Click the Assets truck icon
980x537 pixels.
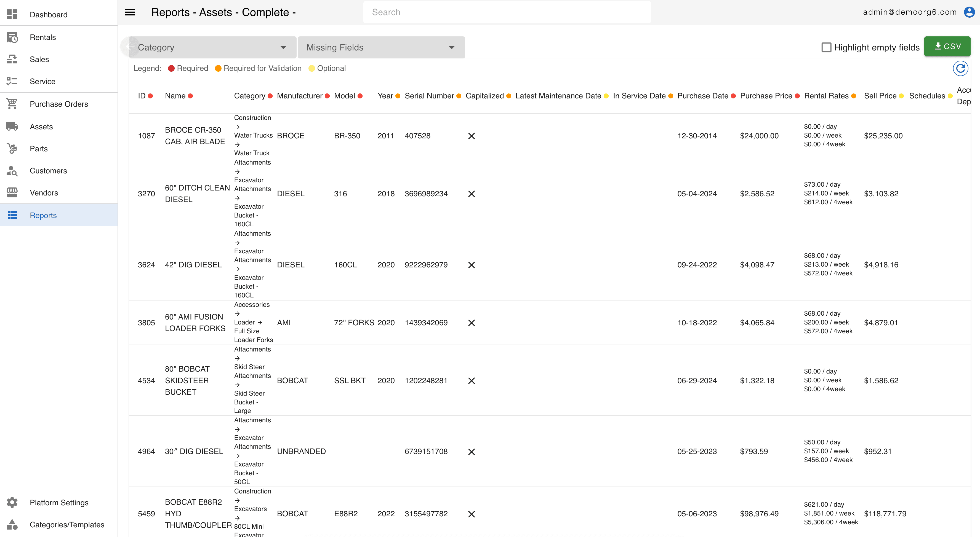click(12, 126)
